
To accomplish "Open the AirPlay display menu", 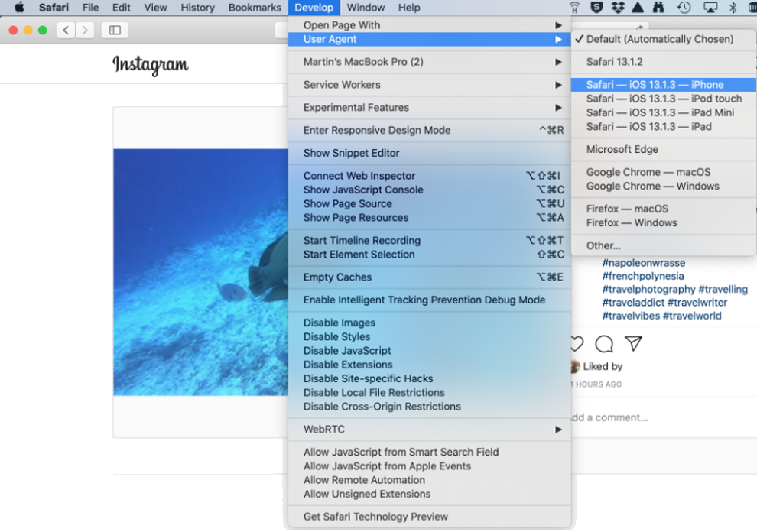I will 710,7.
